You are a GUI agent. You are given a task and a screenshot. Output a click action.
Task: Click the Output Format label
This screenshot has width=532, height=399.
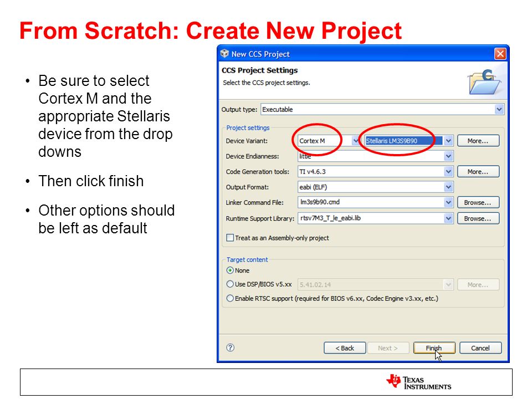click(247, 187)
